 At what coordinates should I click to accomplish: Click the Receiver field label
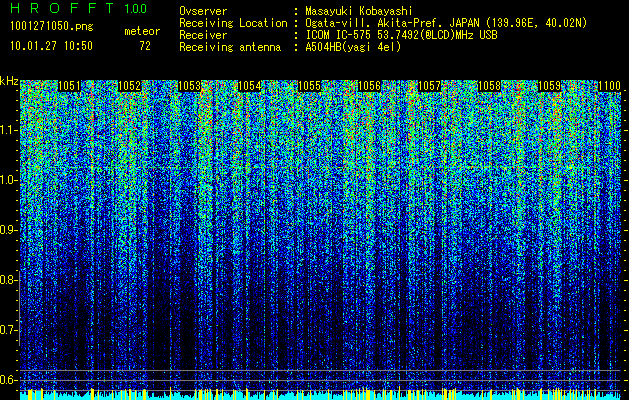[203, 35]
